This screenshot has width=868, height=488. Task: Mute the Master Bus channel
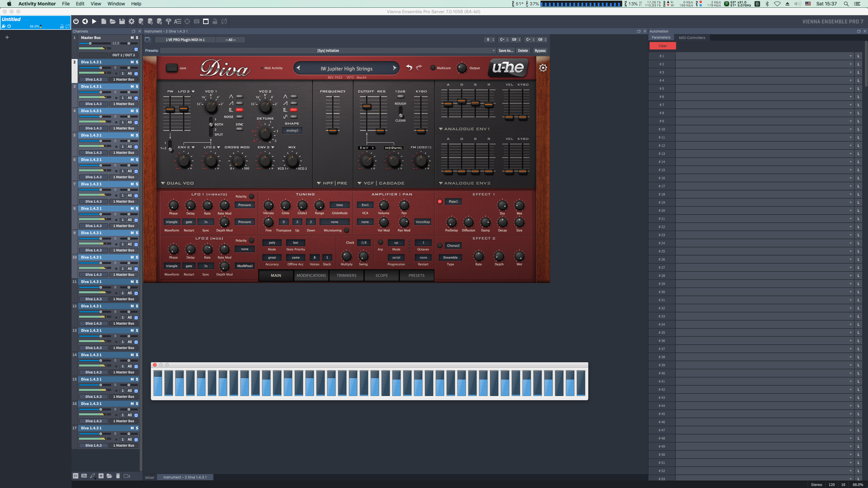click(x=132, y=38)
